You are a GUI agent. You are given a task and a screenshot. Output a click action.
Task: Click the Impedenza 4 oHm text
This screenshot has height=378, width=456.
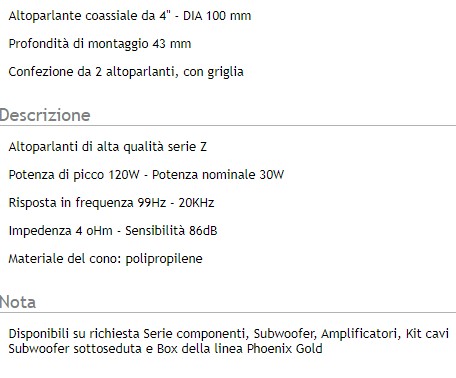pos(61,231)
